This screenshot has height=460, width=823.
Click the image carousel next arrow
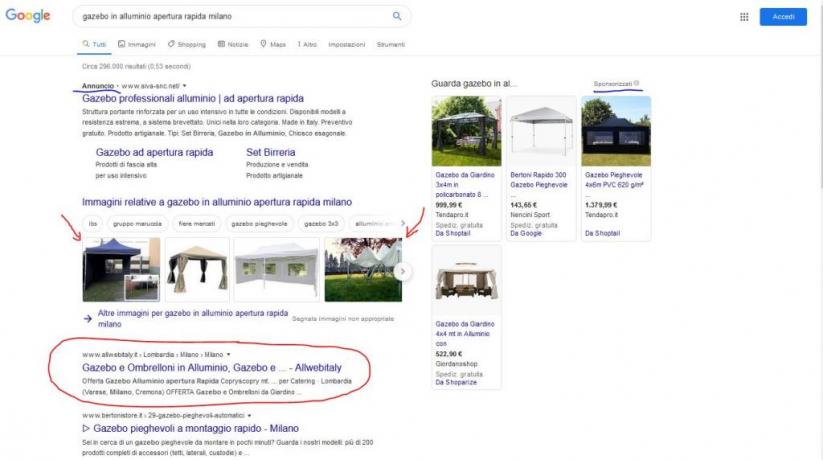pos(403,271)
